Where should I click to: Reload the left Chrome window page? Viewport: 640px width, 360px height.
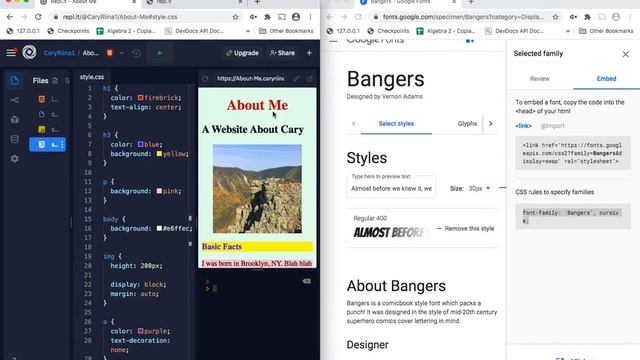[x=38, y=17]
